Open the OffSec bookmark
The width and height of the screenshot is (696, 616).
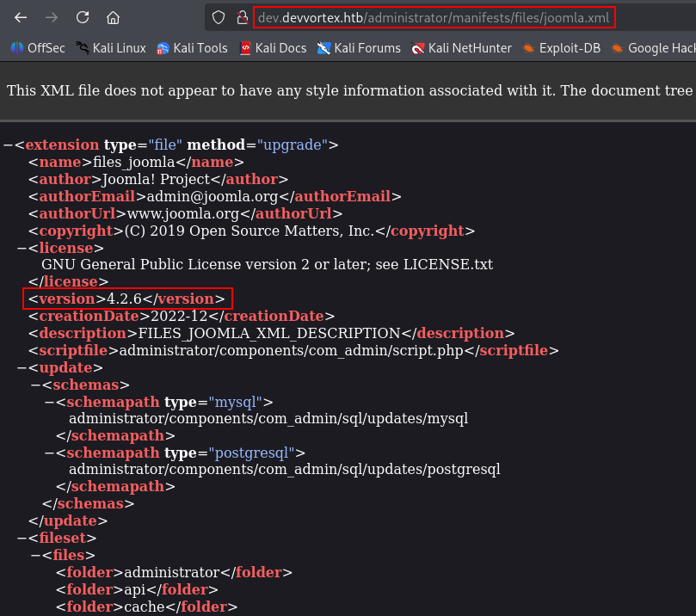tap(38, 48)
